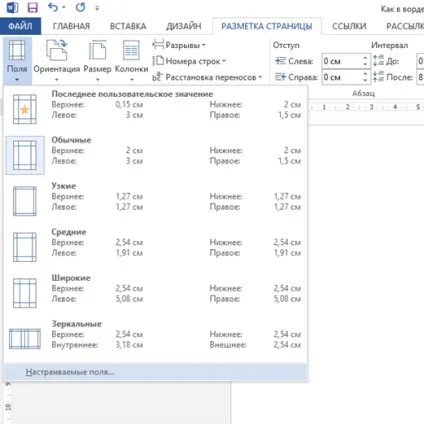Viewport: 424px width, 424px height.
Task: Increase the Слева indent with stepper
Action: [x=365, y=58]
